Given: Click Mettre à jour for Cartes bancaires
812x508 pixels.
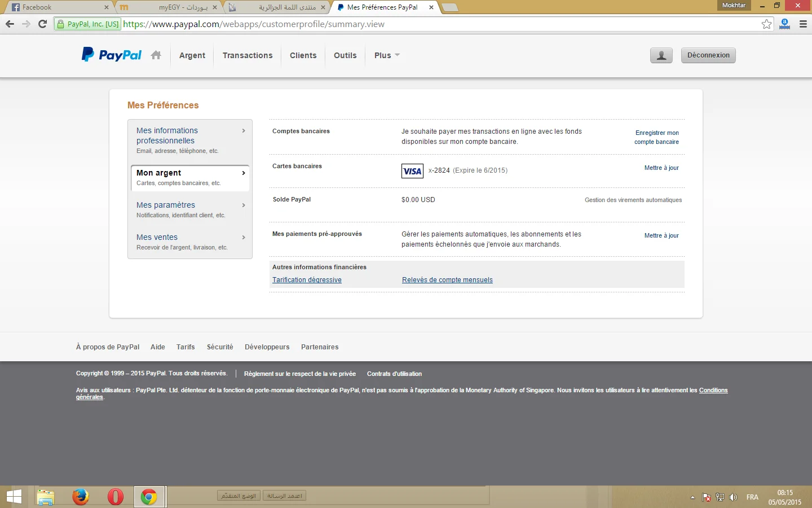Looking at the screenshot, I should [661, 168].
